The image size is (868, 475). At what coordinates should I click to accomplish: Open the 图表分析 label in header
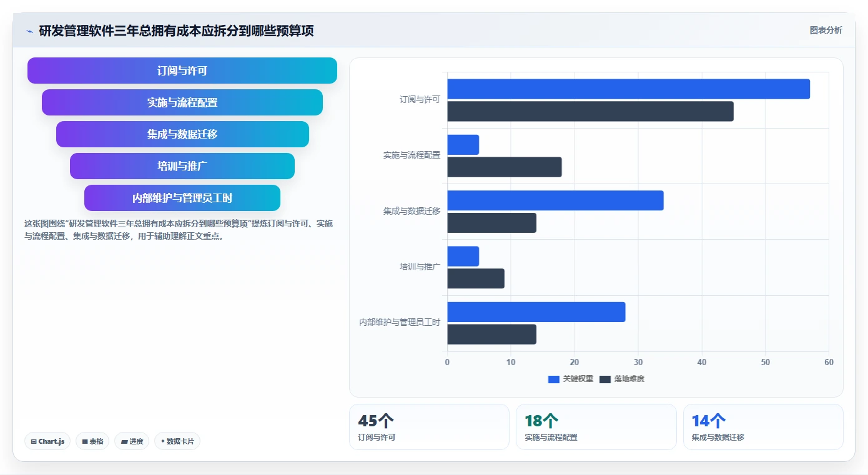[x=826, y=30]
